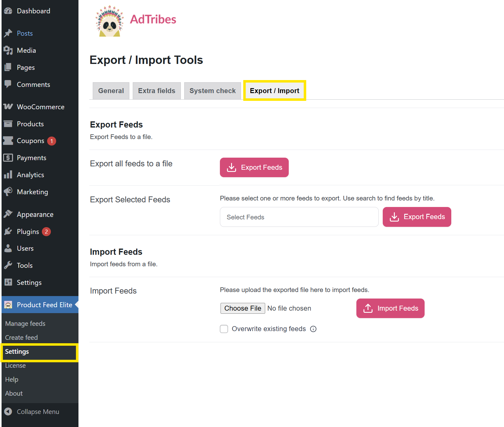
Task: Click the Tools wrench icon
Action: point(8,265)
